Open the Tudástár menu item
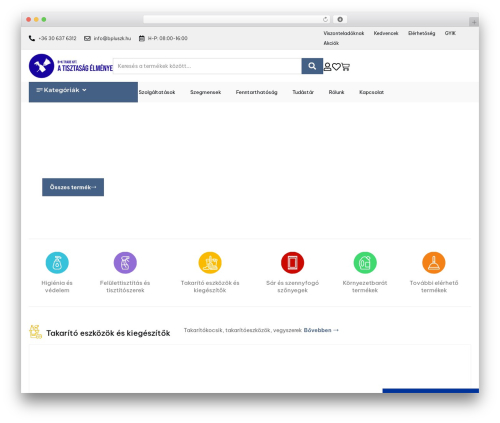Viewport: 500px width, 423px height. coord(303,92)
